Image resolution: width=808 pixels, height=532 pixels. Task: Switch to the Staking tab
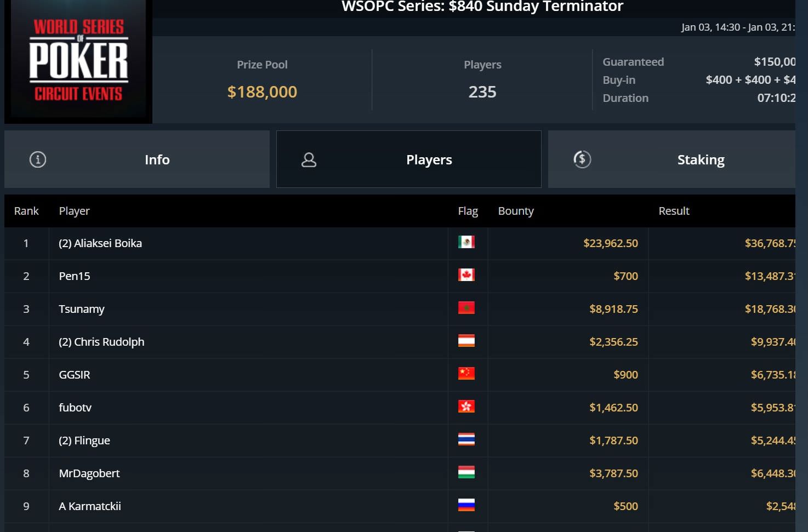pyautogui.click(x=672, y=159)
